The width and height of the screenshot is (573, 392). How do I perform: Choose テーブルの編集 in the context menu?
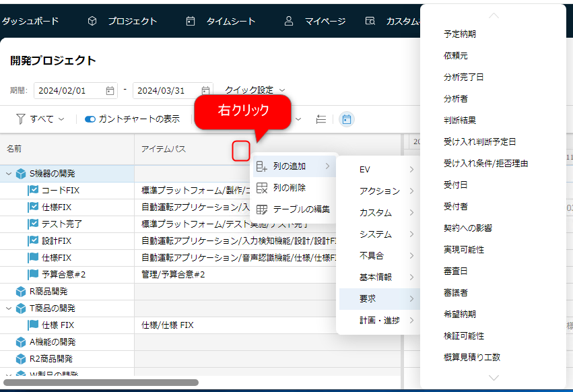301,209
